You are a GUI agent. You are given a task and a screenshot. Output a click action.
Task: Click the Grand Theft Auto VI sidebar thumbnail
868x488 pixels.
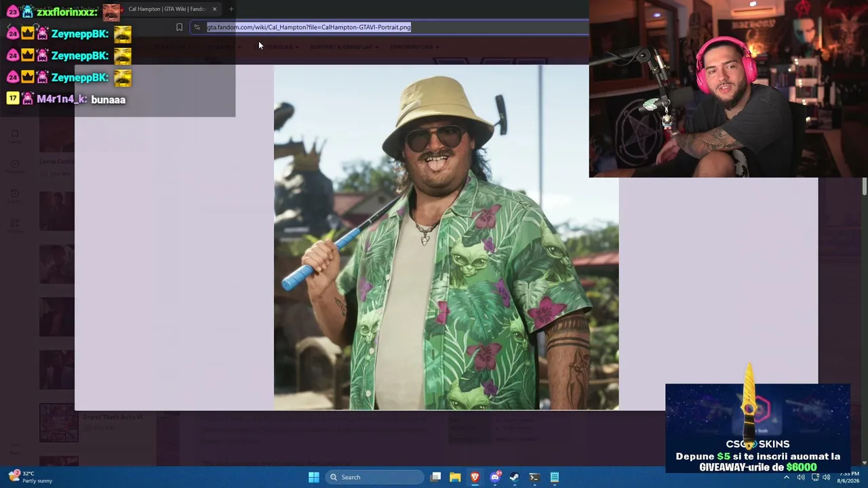(x=58, y=423)
